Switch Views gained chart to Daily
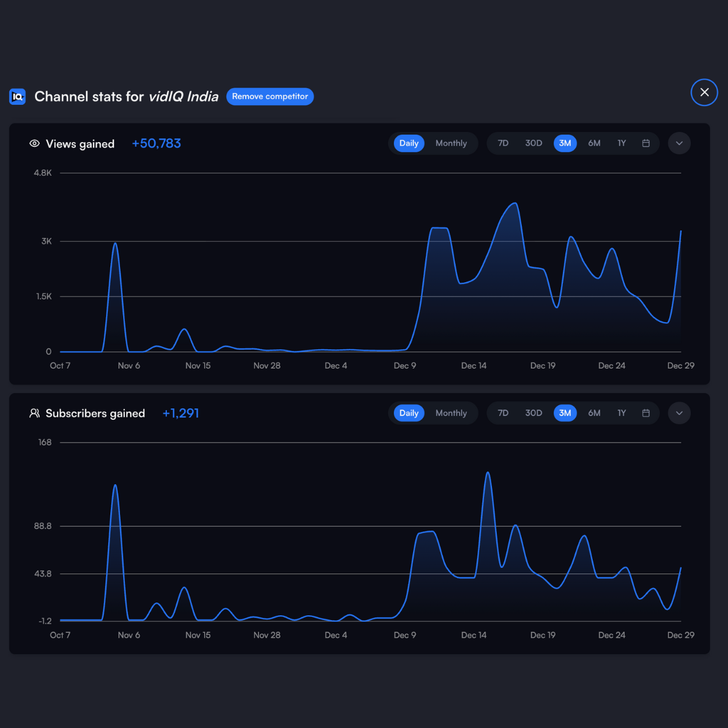The image size is (728, 728). (409, 143)
